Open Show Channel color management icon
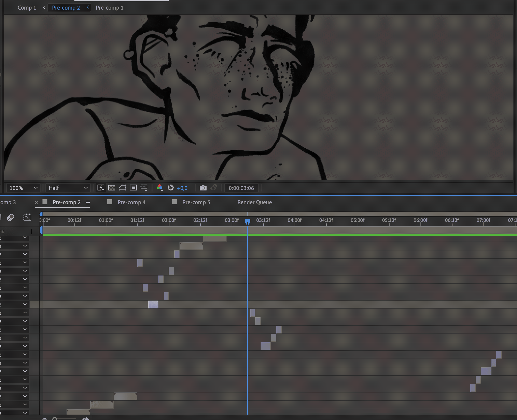 160,188
